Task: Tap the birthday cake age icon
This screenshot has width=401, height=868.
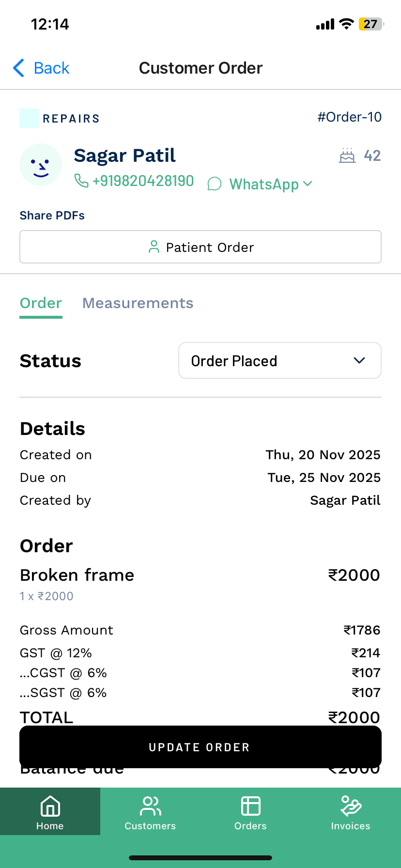Action: [347, 155]
